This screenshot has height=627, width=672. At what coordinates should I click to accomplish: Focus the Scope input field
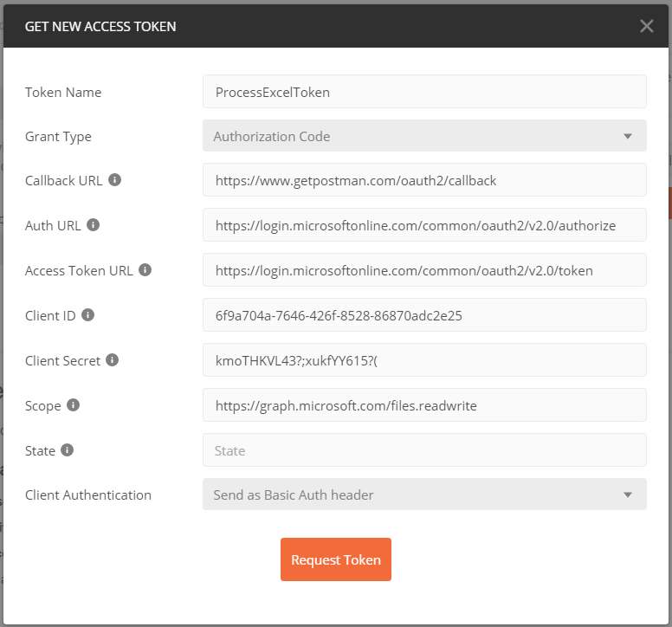coord(424,405)
